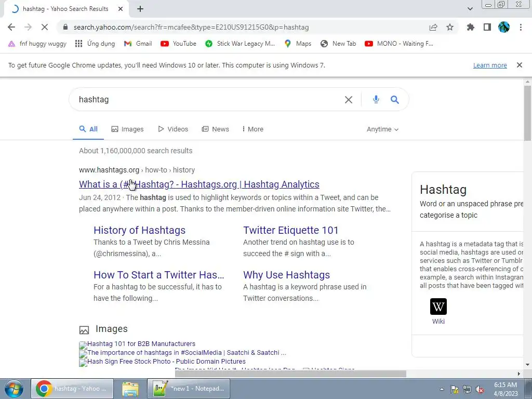This screenshot has height=399, width=532.
Task: Open the taskbar clock and date
Action: [506, 389]
